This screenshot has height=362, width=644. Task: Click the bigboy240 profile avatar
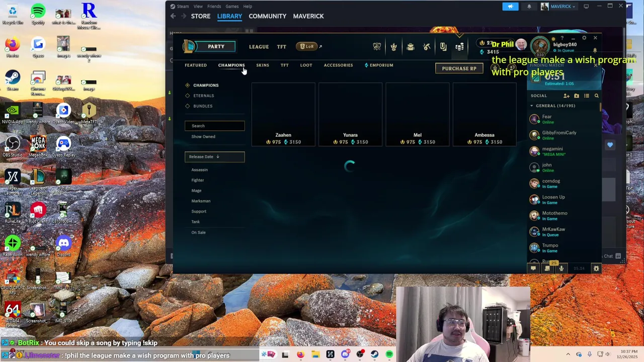[x=540, y=47]
